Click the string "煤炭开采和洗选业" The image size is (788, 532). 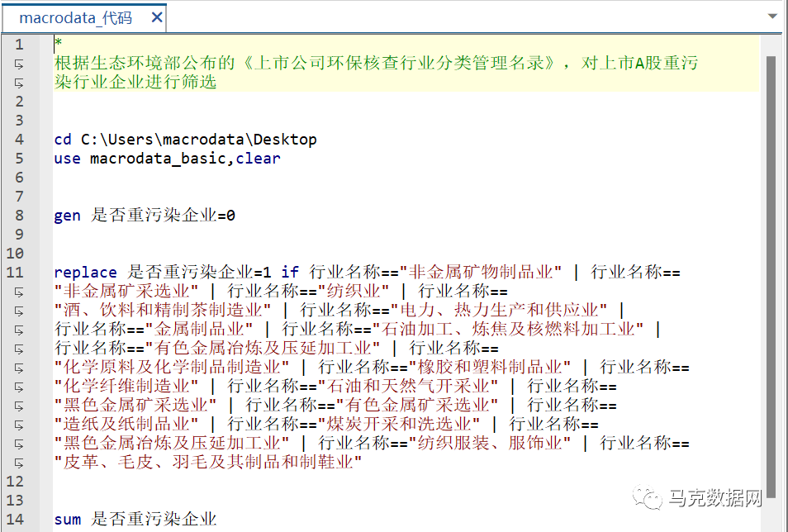point(399,424)
